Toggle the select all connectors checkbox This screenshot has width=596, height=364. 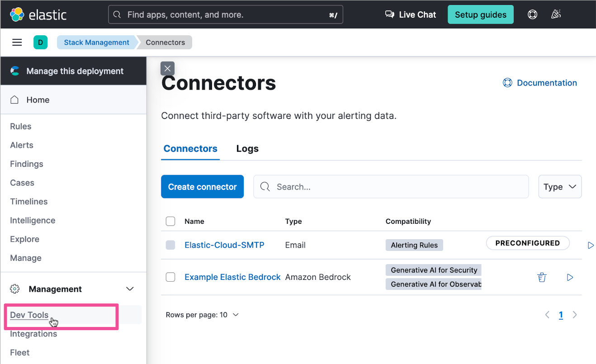click(x=170, y=221)
